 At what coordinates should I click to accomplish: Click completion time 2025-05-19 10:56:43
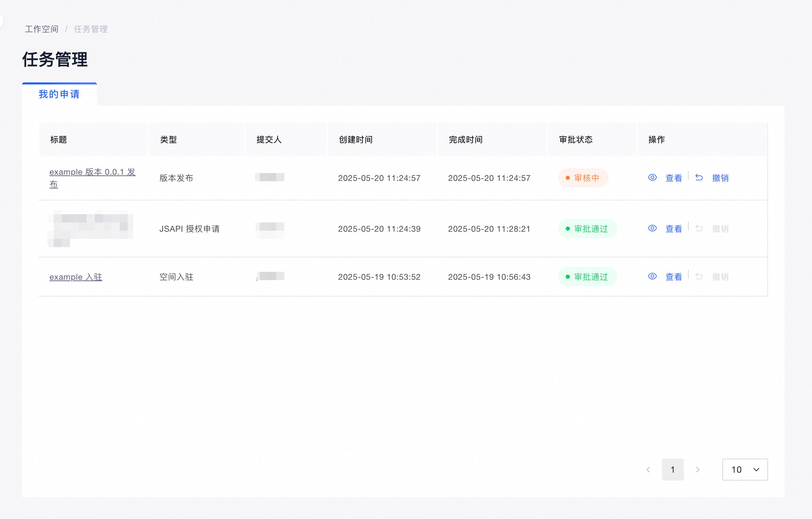pyautogui.click(x=489, y=277)
